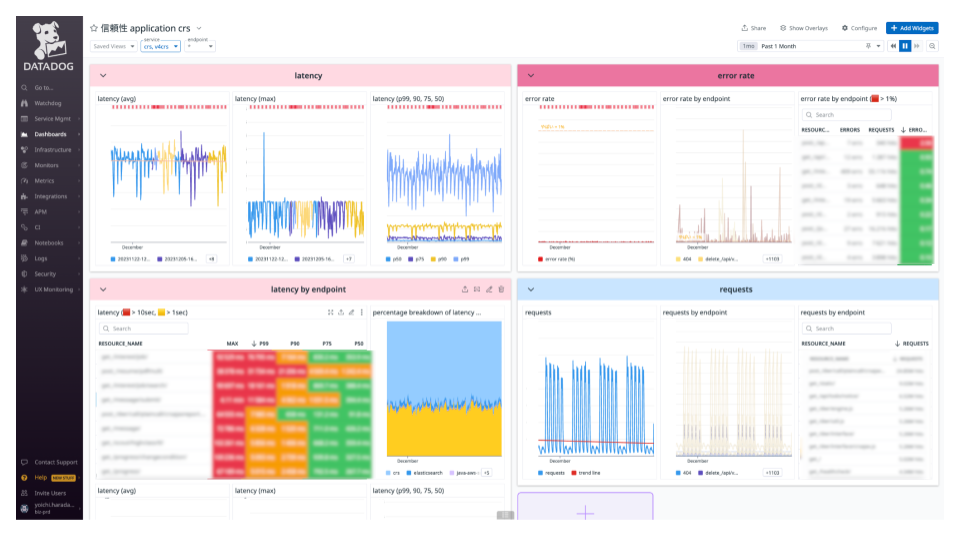Screen dimensions: 960x540
Task: Open the Saved Views dropdown
Action: point(113,46)
